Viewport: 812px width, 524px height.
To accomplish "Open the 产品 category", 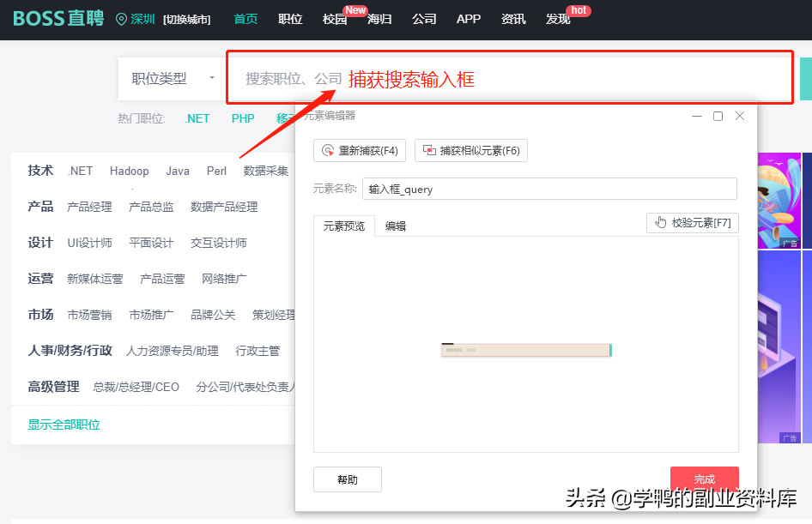I will [x=40, y=207].
